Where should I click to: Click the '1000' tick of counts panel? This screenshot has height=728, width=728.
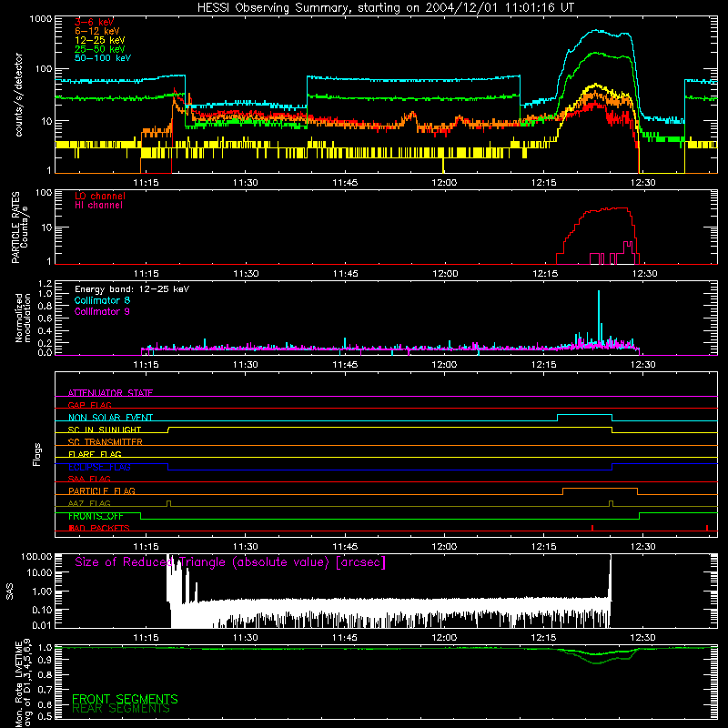click(40, 19)
